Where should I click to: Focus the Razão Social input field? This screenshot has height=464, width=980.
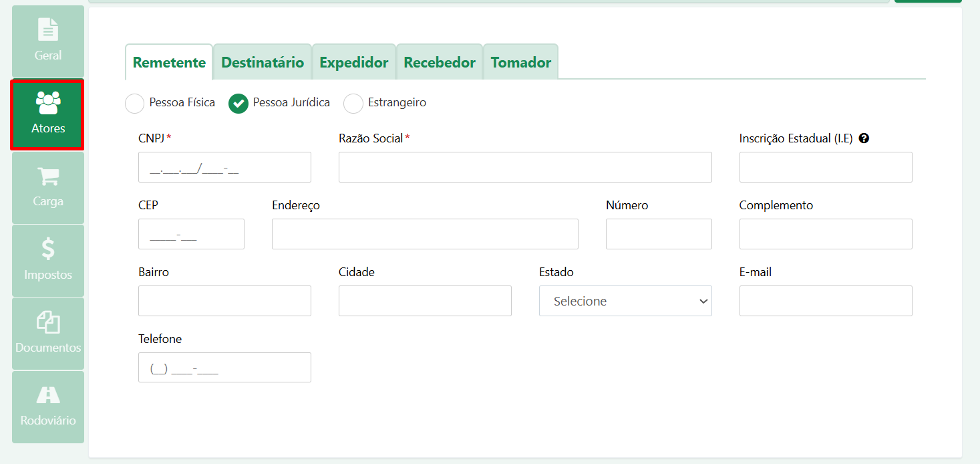(525, 167)
